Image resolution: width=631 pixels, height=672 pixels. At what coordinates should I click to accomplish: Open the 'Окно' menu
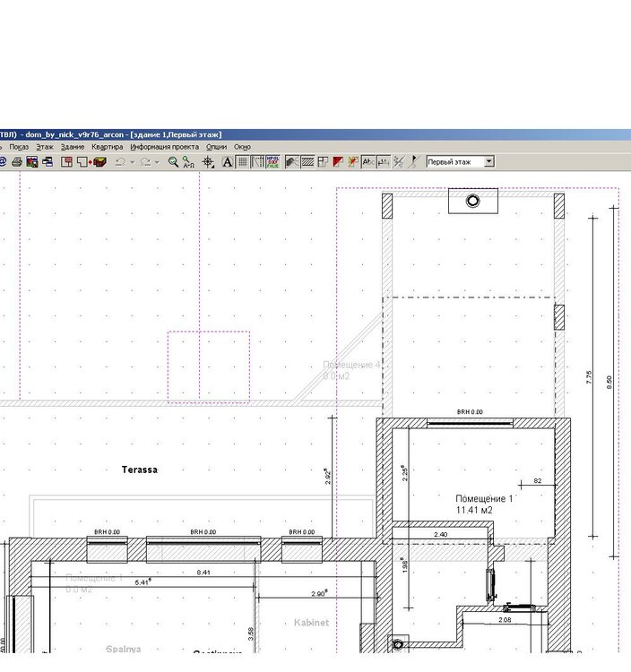pos(242,147)
